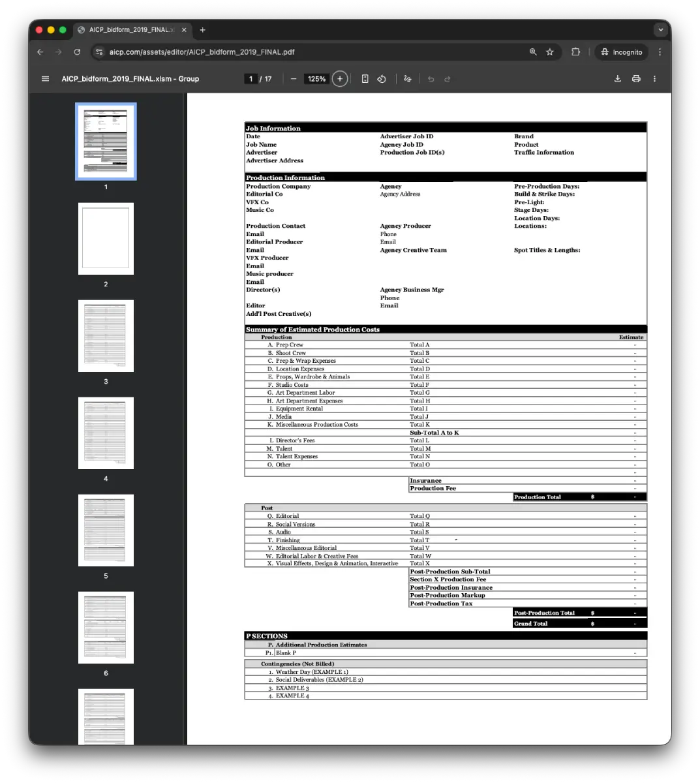
Task: Open the browser zoom indicator
Action: [533, 52]
